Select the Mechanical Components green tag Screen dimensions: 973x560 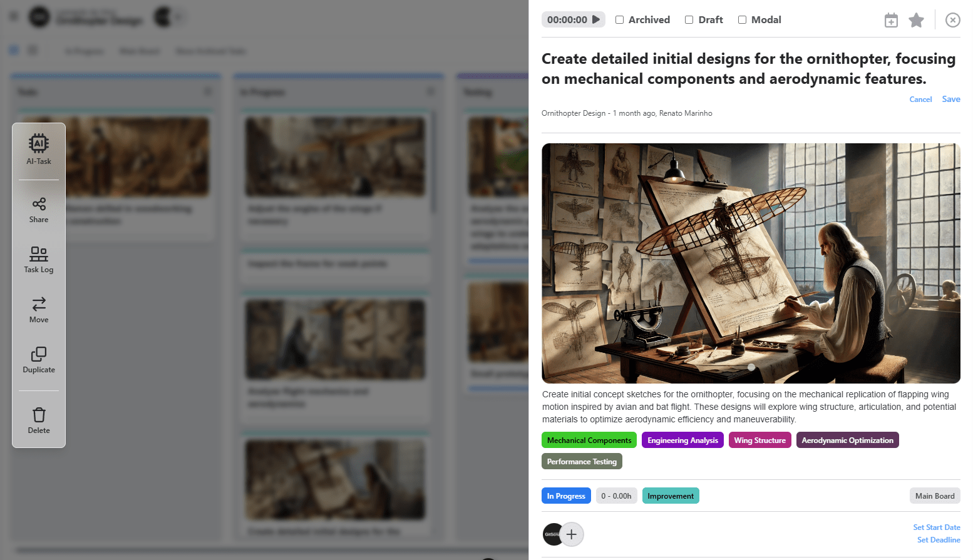point(589,440)
